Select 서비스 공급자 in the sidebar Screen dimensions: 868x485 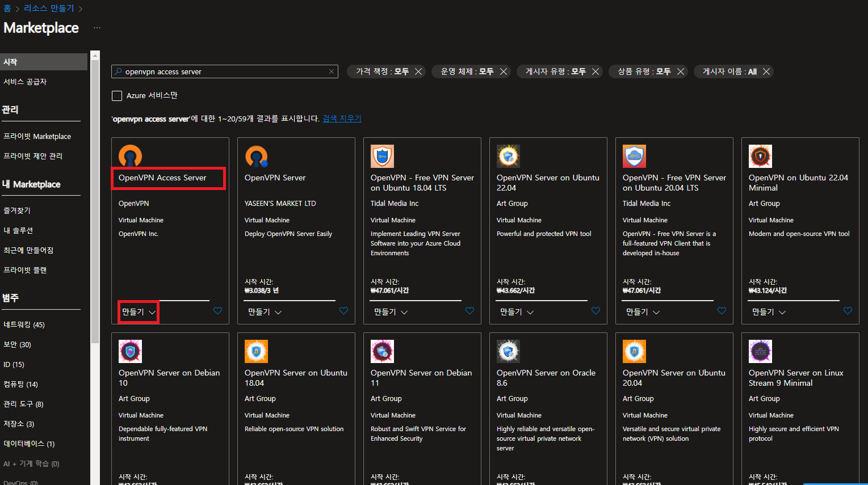pyautogui.click(x=25, y=82)
